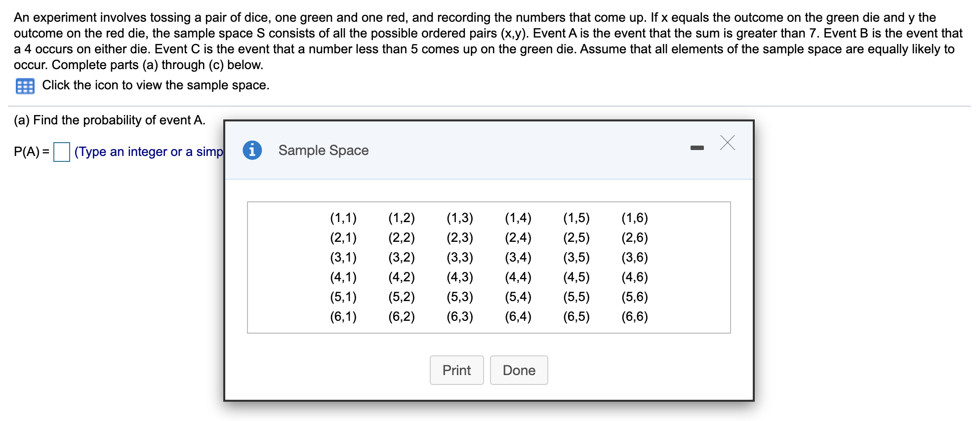Screen dimensions: 980x421
Task: Click the Sample Space title bar
Action: tap(323, 150)
